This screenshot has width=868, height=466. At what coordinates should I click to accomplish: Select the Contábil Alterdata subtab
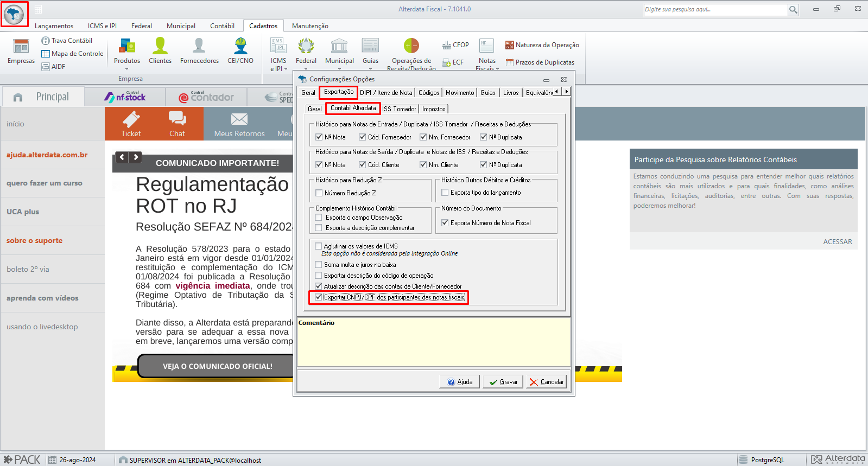pos(353,108)
